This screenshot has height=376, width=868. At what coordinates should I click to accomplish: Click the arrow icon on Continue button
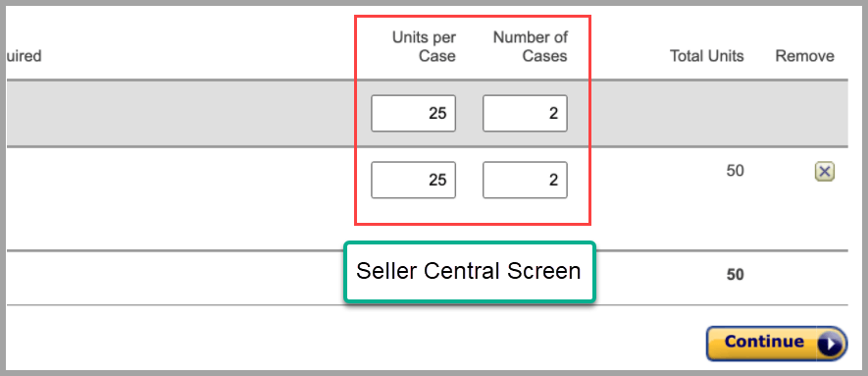click(829, 344)
